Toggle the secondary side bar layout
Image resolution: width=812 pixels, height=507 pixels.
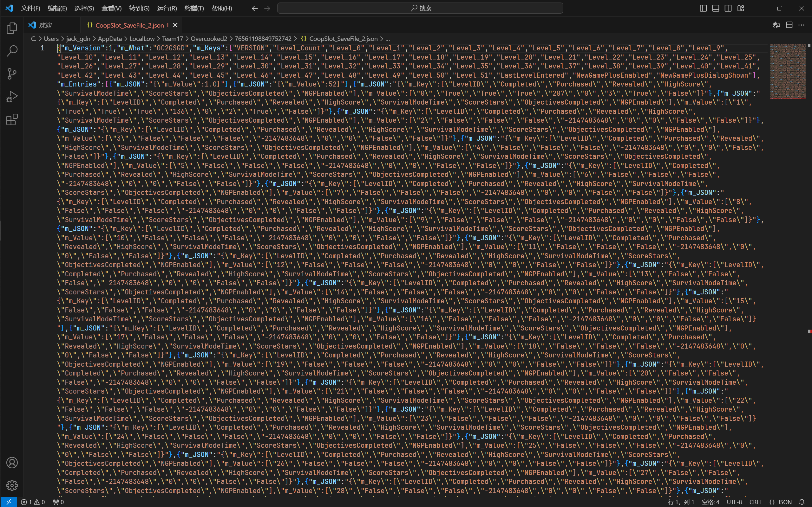728,8
